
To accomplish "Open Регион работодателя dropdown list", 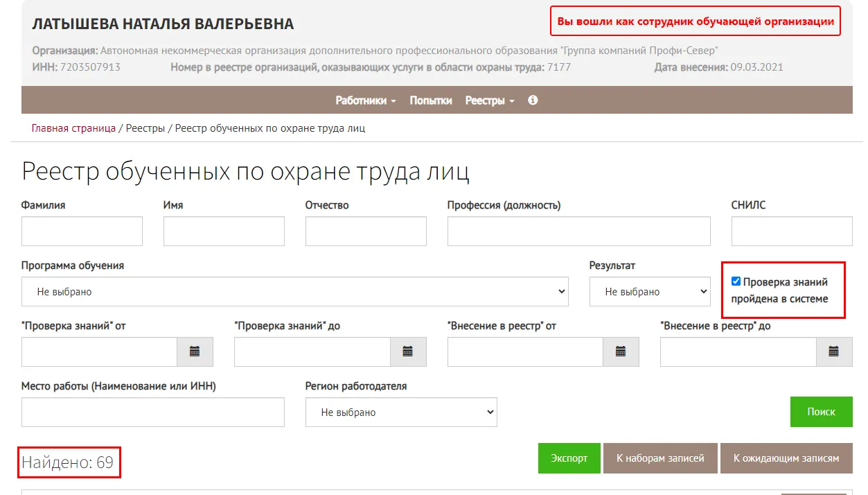I will point(401,412).
